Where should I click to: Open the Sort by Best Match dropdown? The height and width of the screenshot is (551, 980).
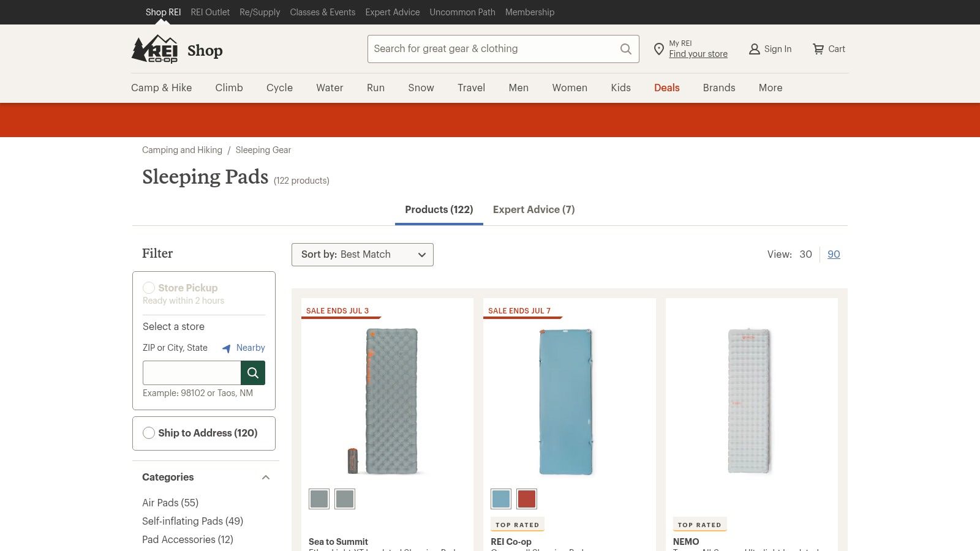click(x=363, y=255)
